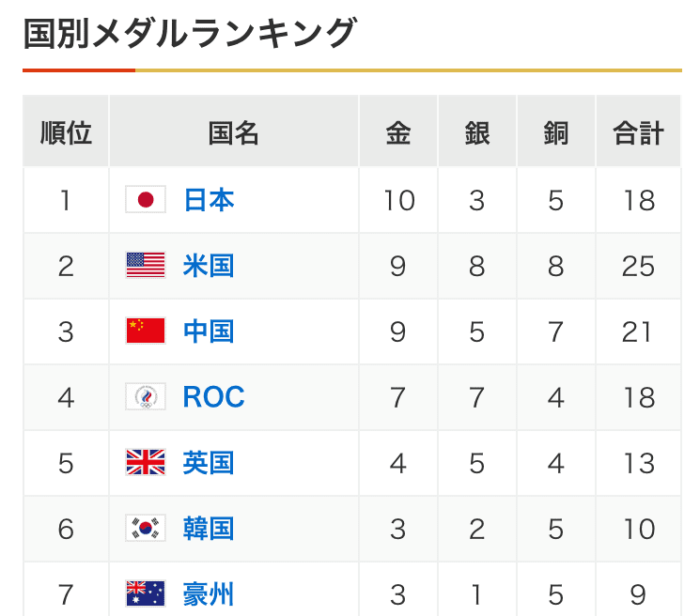
Task: Click the ROC emblem flag icon
Action: click(146, 397)
